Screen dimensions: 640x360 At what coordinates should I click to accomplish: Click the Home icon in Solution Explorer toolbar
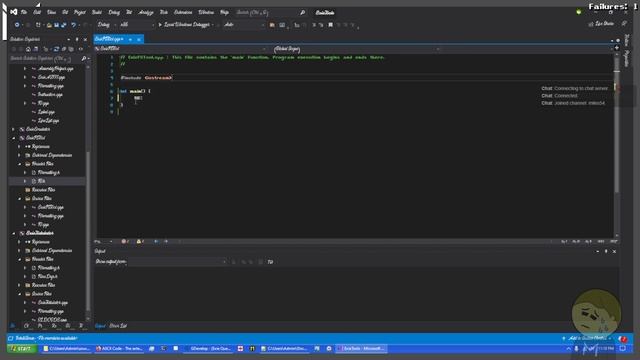click(28, 49)
